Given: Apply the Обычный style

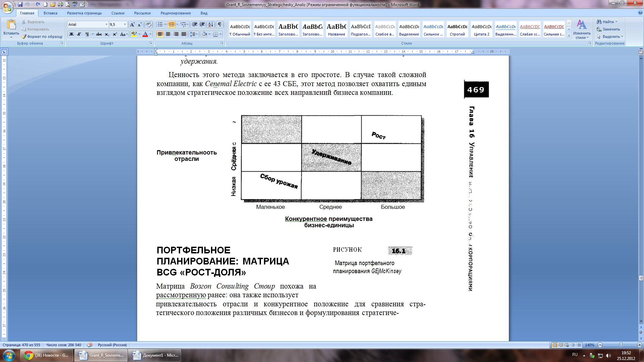Looking at the screenshot, I should 240,29.
